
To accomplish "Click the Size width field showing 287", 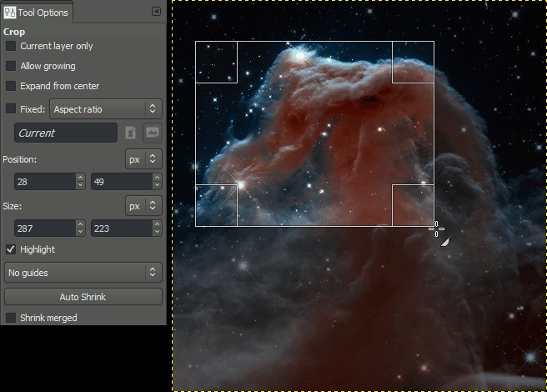I will coord(45,229).
